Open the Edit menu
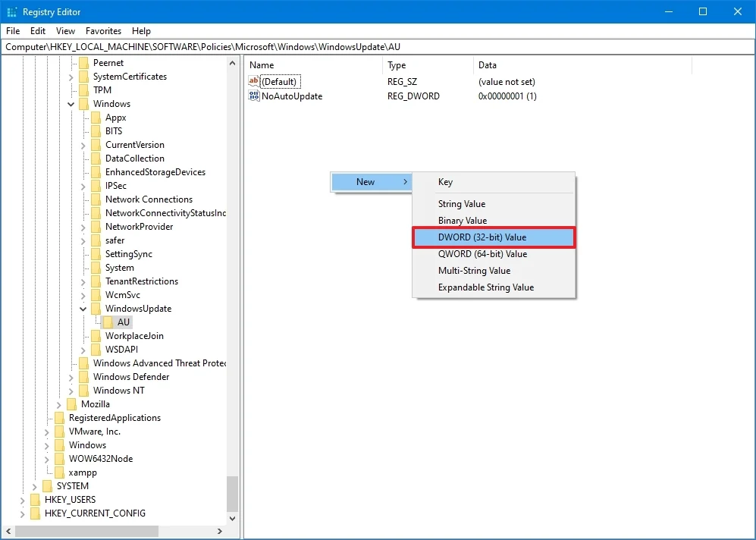756x540 pixels. [38, 31]
